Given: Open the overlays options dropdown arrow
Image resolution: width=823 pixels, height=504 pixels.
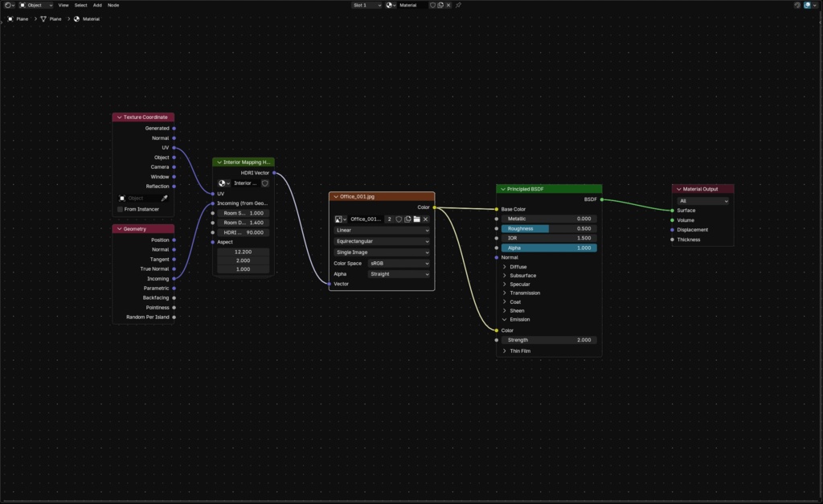Looking at the screenshot, I should click(815, 6).
